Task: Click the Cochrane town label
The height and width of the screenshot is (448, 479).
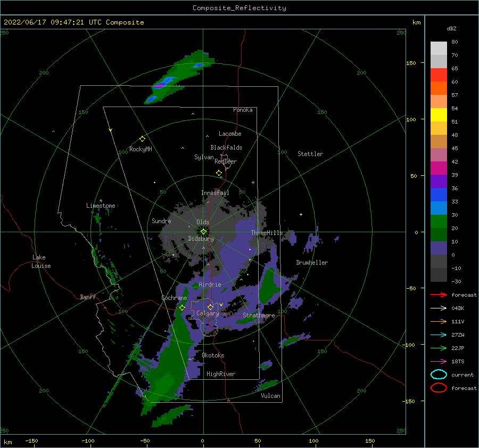Action: (x=174, y=298)
